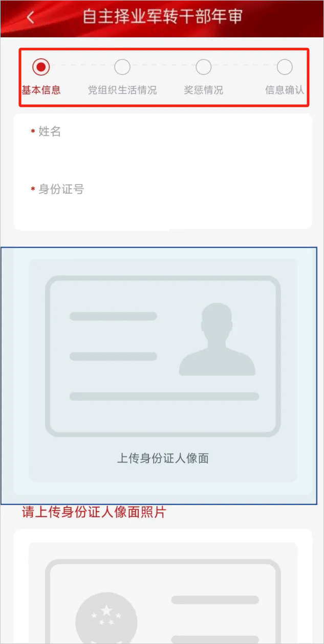Image resolution: width=324 pixels, height=644 pixels.
Task: Click the 姓名 required field label
Action: [46, 132]
